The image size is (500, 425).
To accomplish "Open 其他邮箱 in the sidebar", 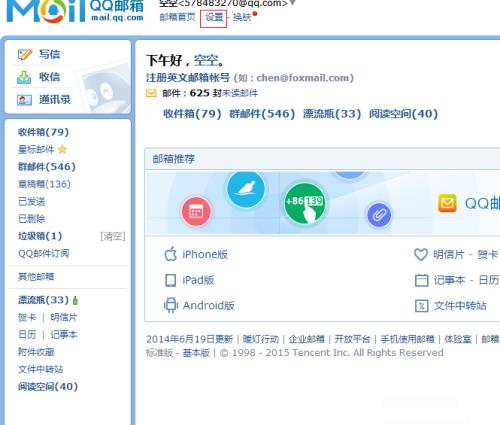I will pos(36,277).
